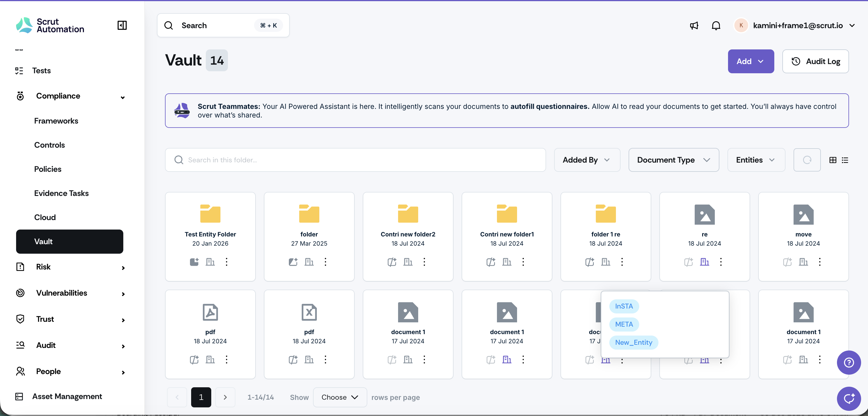Open the announcements megaphone icon

point(694,26)
